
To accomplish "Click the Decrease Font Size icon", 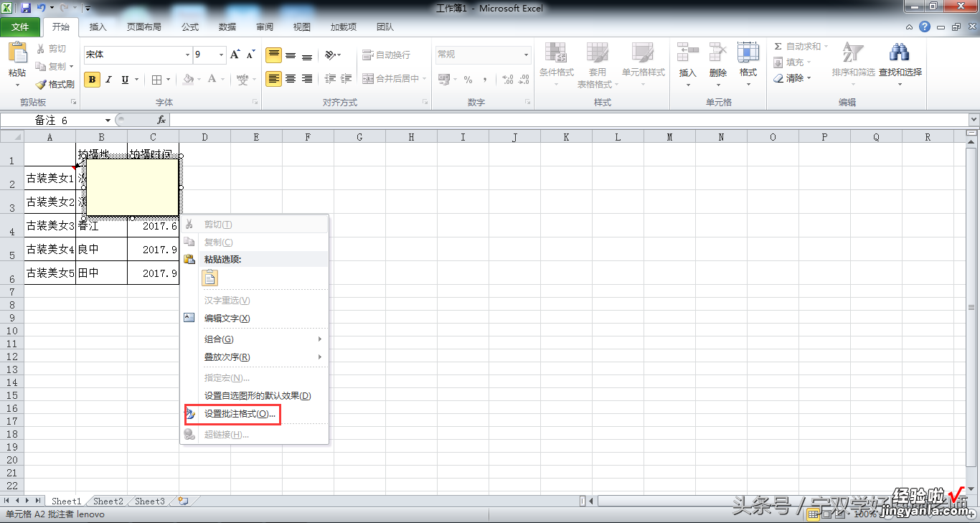I will (250, 55).
